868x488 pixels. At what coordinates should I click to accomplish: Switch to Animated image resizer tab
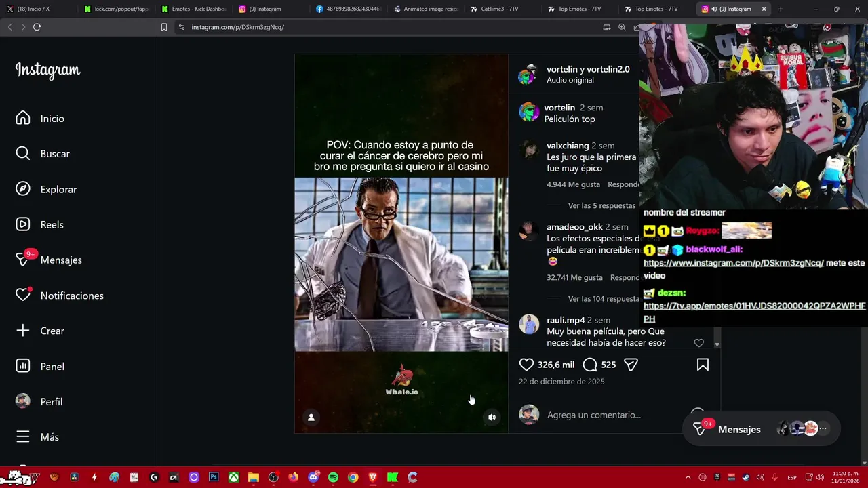click(x=426, y=9)
